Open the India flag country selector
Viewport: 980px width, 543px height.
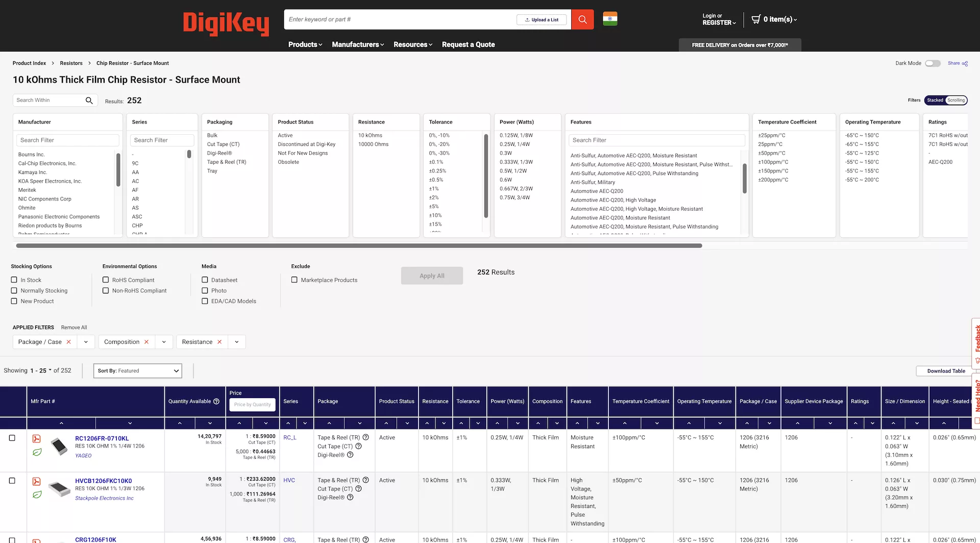[610, 19]
